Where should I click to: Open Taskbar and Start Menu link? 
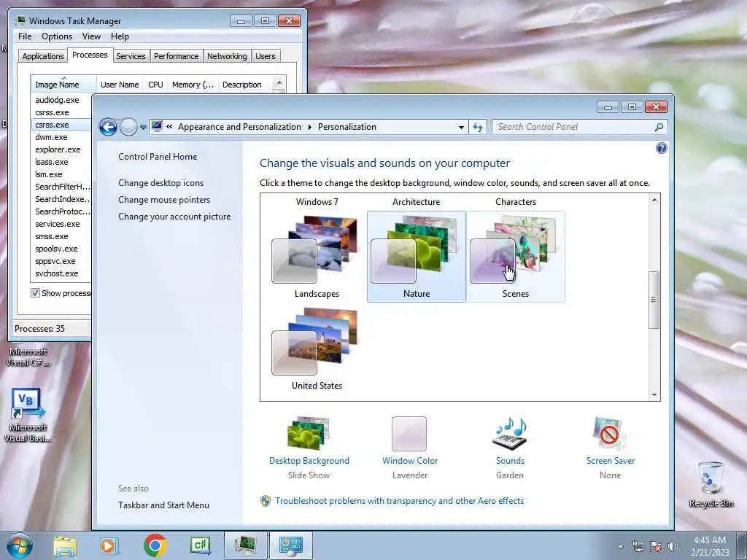(x=164, y=505)
